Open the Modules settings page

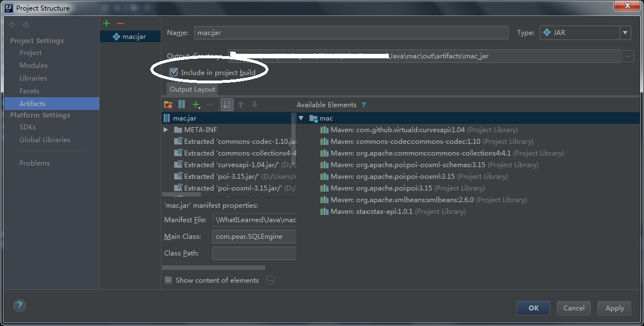(x=34, y=66)
